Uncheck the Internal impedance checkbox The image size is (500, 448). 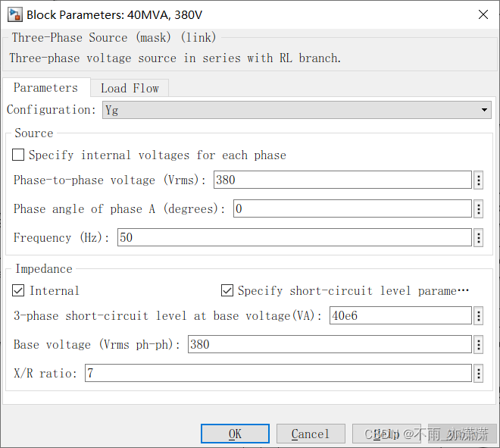(x=19, y=291)
